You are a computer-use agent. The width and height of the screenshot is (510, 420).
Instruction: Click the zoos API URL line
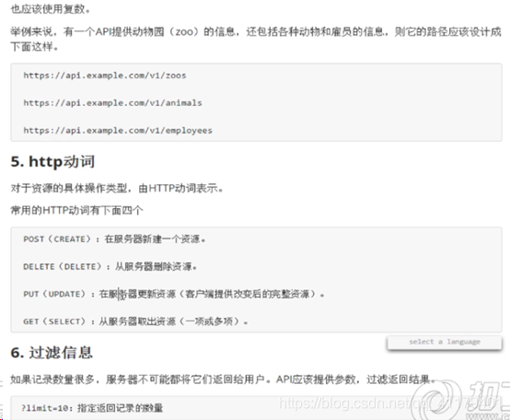(x=105, y=76)
